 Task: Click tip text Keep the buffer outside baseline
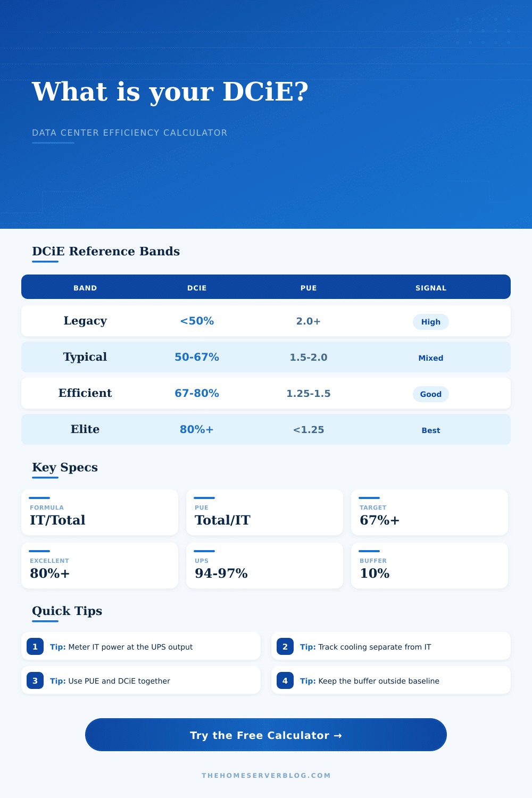379,681
